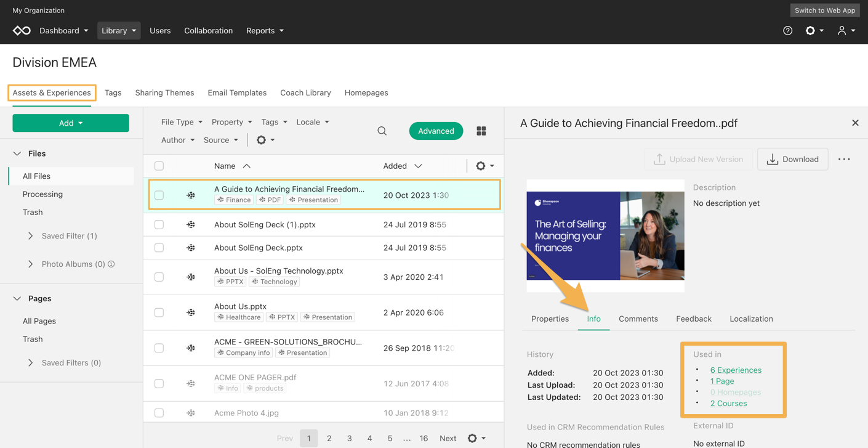Click asset icon for ACME - GREEN-SOLUTIONS row
The width and height of the screenshot is (868, 448).
pos(191,348)
